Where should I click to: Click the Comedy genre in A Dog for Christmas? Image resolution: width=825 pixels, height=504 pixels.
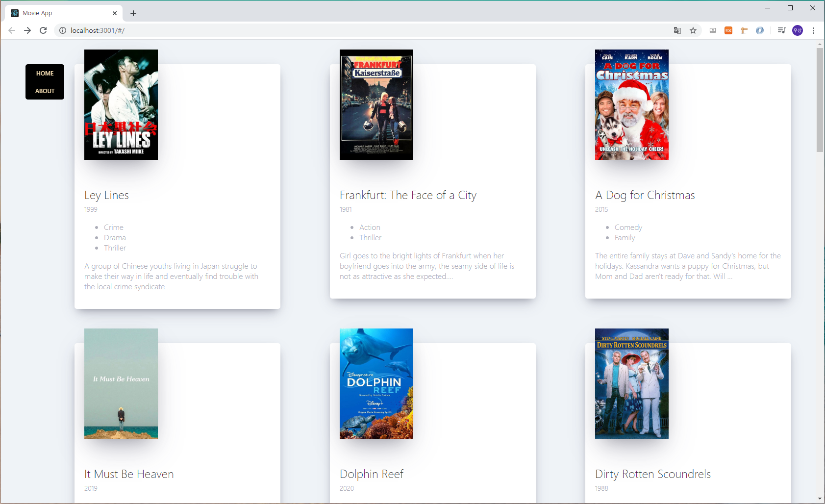(x=628, y=227)
